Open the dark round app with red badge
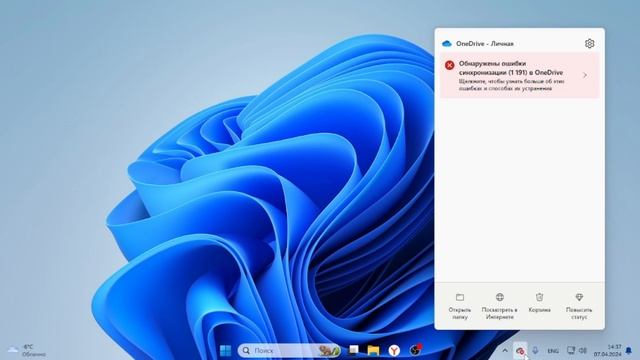 pyautogui.click(x=415, y=350)
